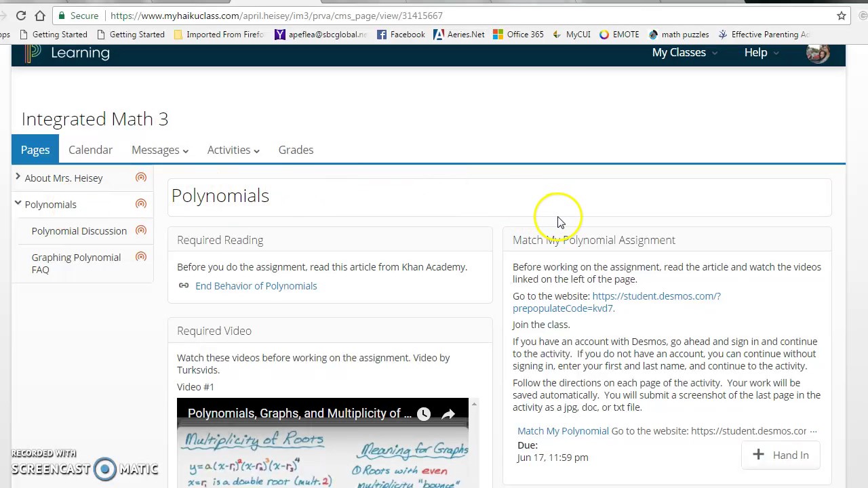Open the student.desmos.com prepopulateCode link
This screenshot has height=488, width=868.
616,302
